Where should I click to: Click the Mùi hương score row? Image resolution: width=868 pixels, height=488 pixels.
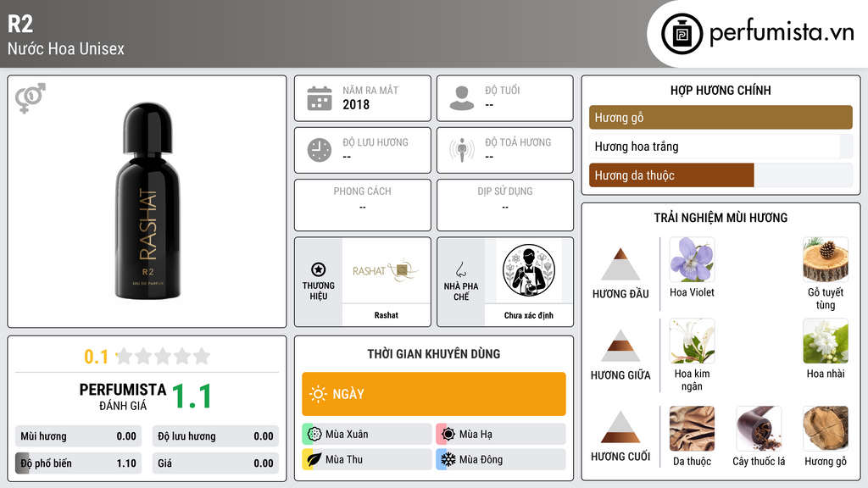click(x=78, y=436)
